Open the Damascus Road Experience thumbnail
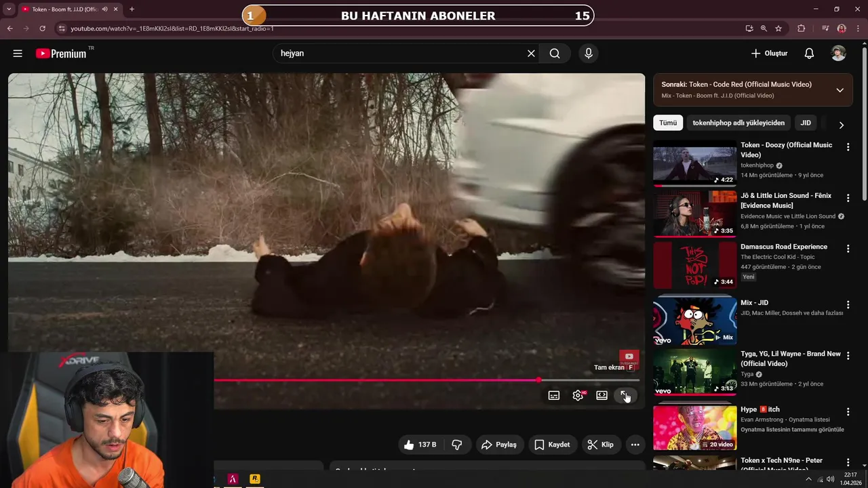The width and height of the screenshot is (868, 488). click(694, 265)
